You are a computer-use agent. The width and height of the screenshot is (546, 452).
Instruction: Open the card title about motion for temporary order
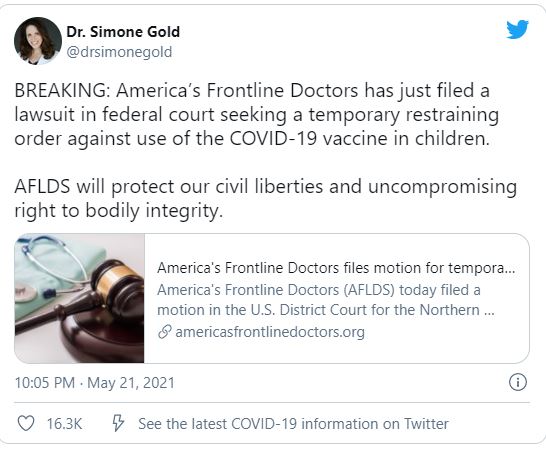click(336, 268)
